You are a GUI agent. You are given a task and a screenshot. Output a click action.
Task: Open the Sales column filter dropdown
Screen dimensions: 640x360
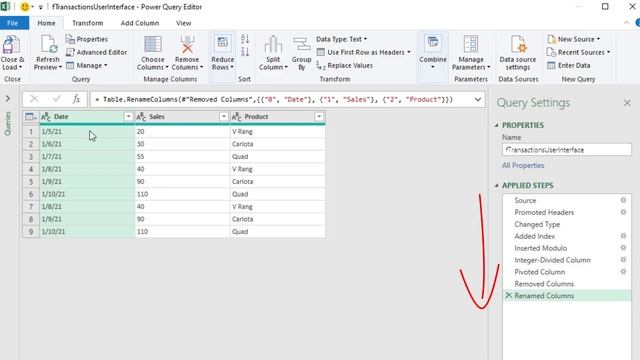pos(223,117)
